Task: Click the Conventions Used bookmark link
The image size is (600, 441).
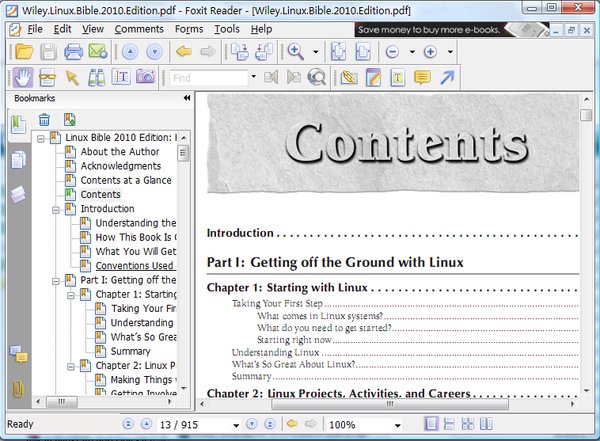Action: pyautogui.click(x=135, y=266)
